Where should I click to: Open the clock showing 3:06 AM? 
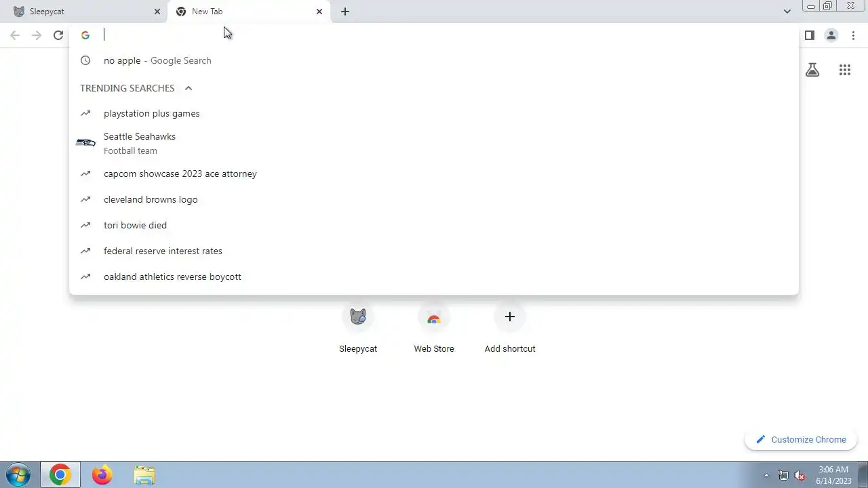tap(833, 475)
